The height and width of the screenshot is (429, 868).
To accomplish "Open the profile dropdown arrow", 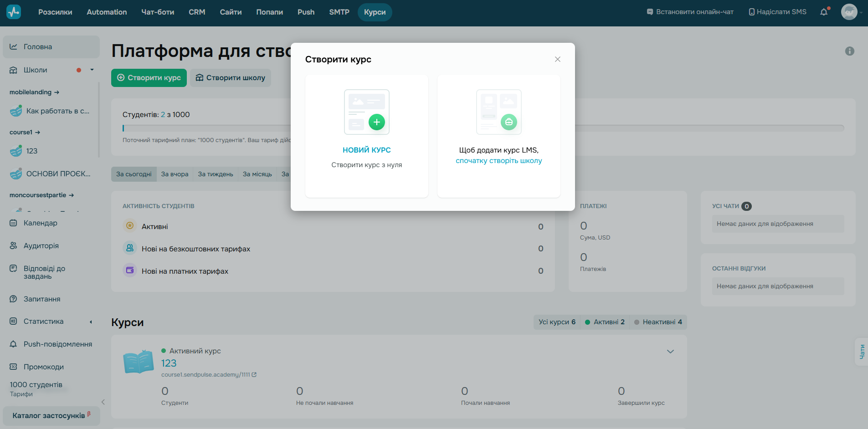I will click(861, 13).
